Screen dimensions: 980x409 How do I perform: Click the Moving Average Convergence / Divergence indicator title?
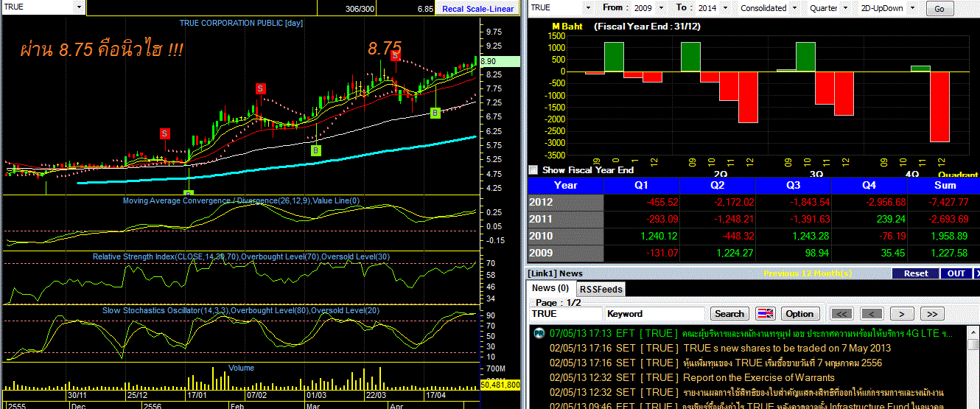[x=241, y=200]
